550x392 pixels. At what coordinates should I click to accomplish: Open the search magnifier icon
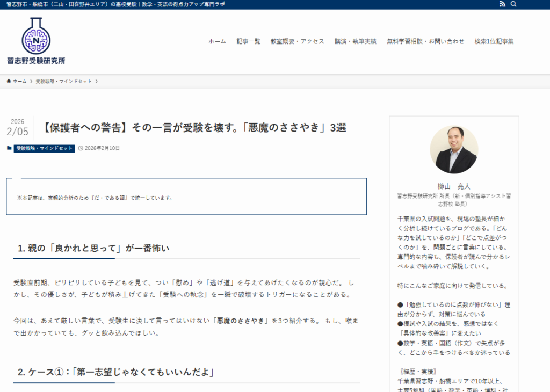pyautogui.click(x=513, y=4)
